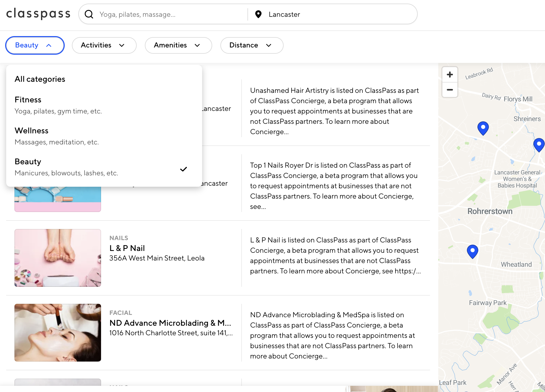The width and height of the screenshot is (545, 392).
Task: Click the checkmark next to Beauty
Action: tap(184, 169)
